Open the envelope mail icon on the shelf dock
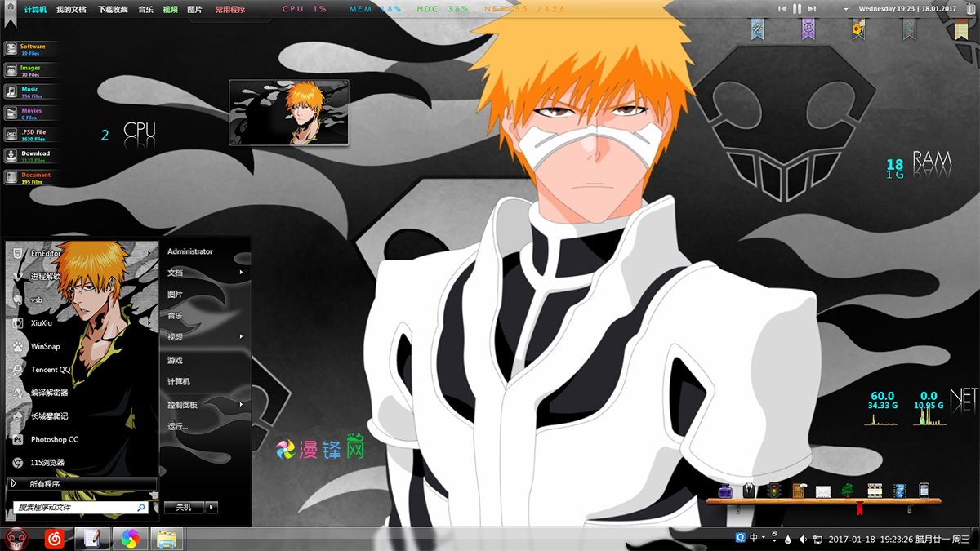The height and width of the screenshot is (551, 980). (823, 491)
